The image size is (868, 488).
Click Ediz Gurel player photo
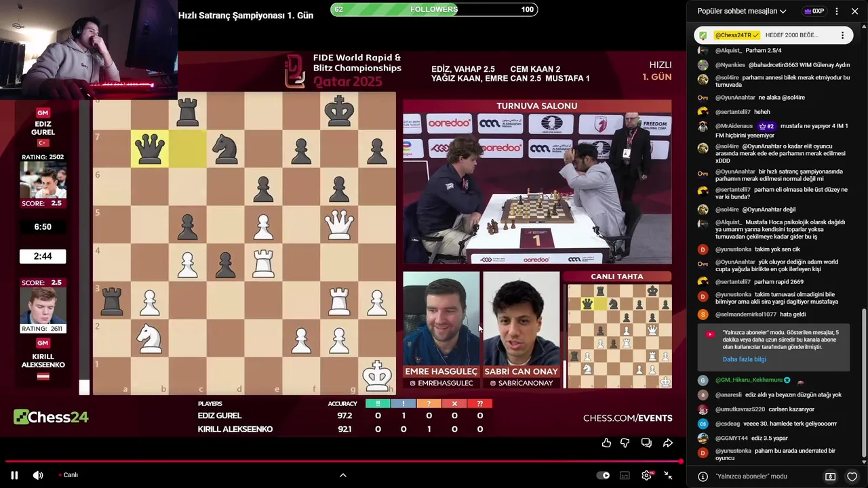coord(43,180)
